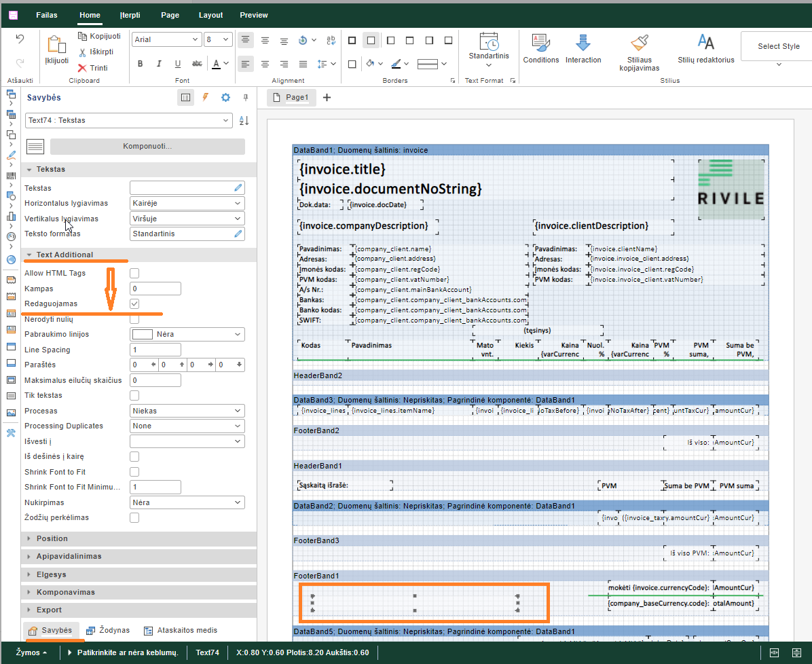Click the A-Z sort properties icon

click(244, 120)
